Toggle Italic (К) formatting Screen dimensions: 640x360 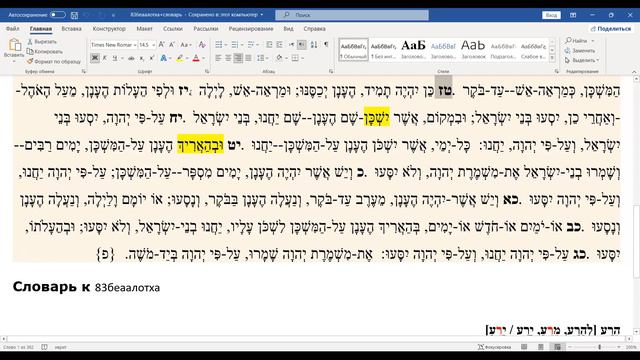click(105, 58)
